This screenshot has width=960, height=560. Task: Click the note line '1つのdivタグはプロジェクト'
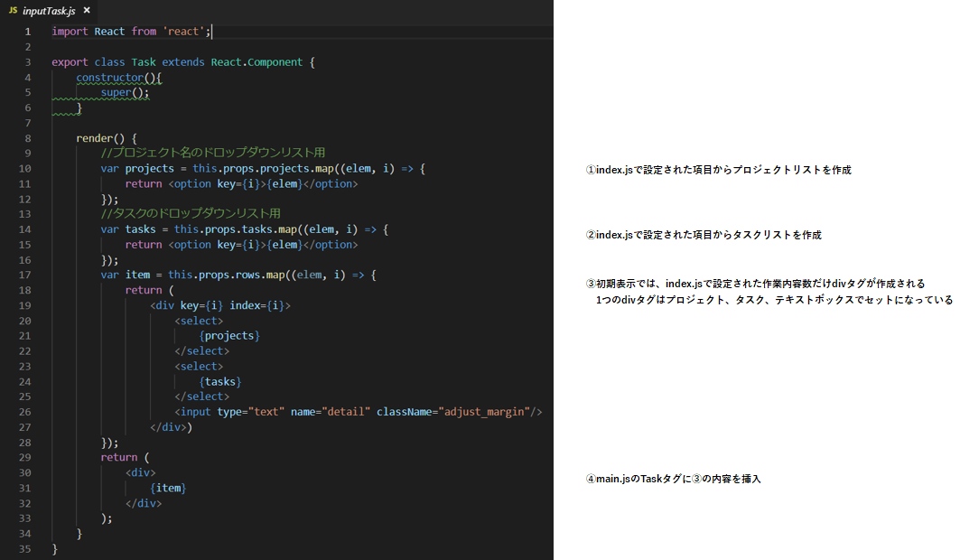click(x=774, y=300)
